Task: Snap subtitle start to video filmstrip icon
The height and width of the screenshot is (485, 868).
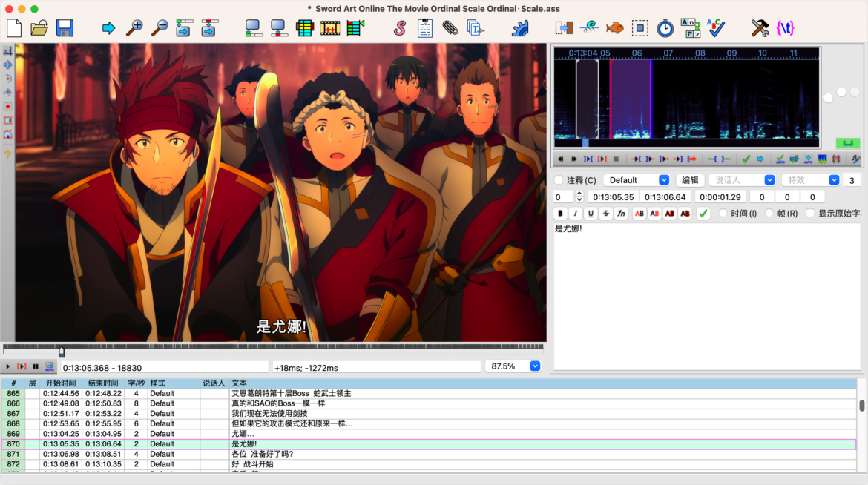Action: [x=330, y=27]
